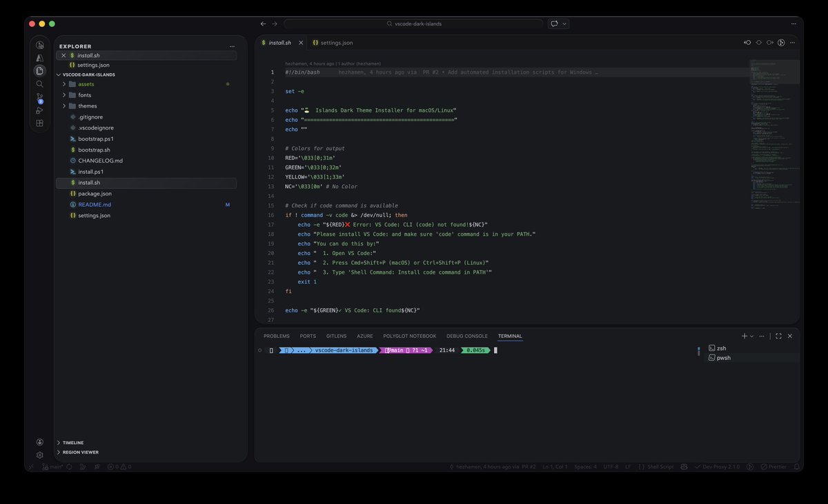Select the zsh terminal instance
The image size is (828, 504).
[752, 348]
